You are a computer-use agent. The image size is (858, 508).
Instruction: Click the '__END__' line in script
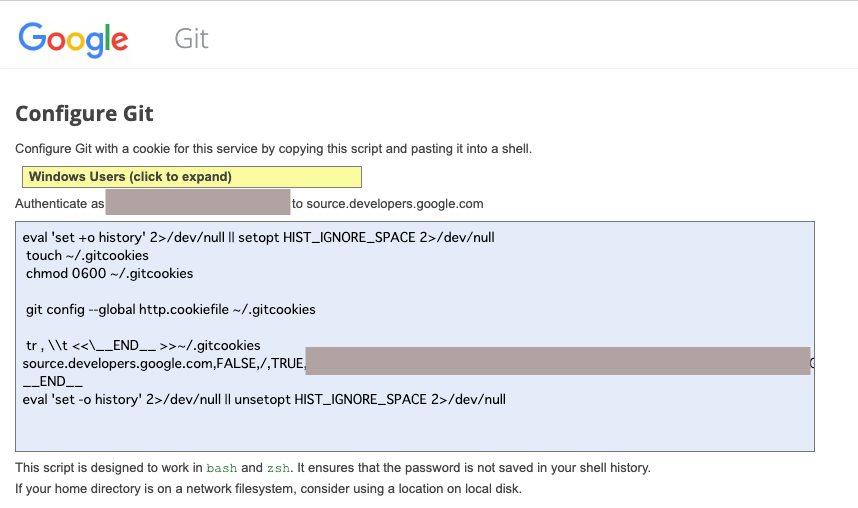click(x=52, y=381)
